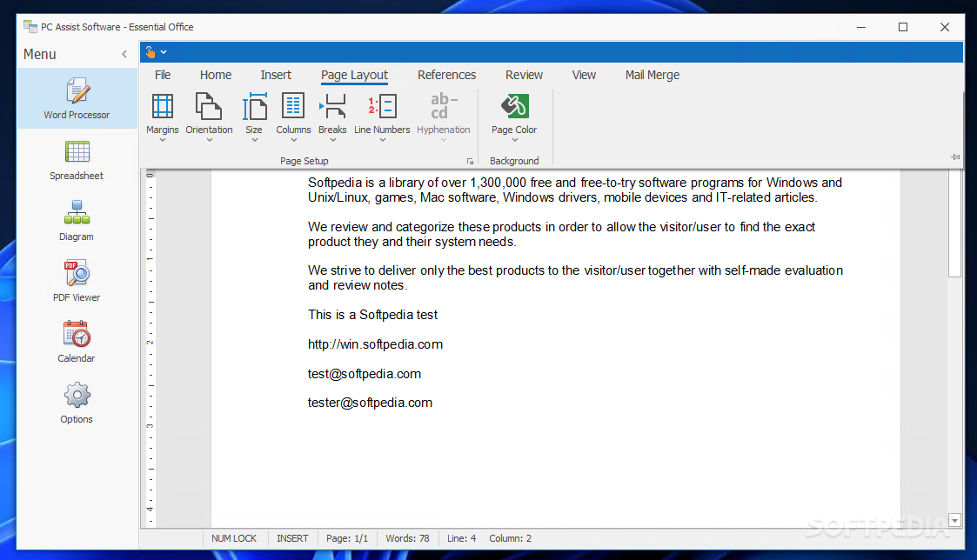The image size is (977, 560).
Task: Expand the Breaks dropdown arrow
Action: click(x=332, y=140)
